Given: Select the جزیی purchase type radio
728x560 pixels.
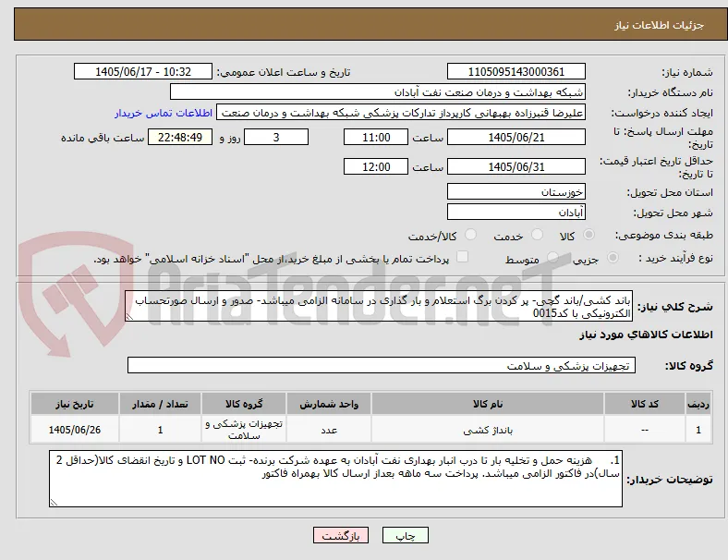Looking at the screenshot, I should click(x=613, y=257).
